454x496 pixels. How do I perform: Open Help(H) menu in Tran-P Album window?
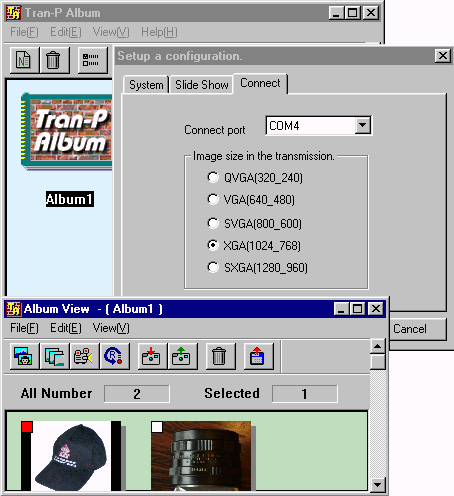(159, 32)
